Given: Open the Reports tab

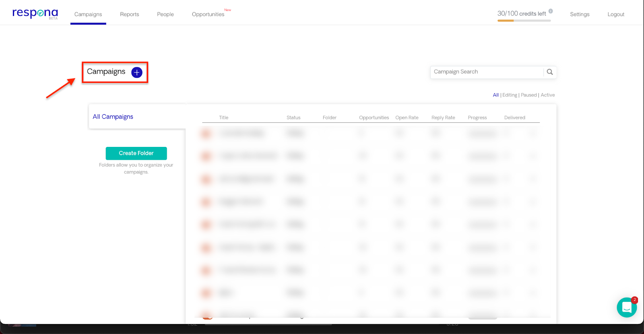Looking at the screenshot, I should (x=130, y=14).
